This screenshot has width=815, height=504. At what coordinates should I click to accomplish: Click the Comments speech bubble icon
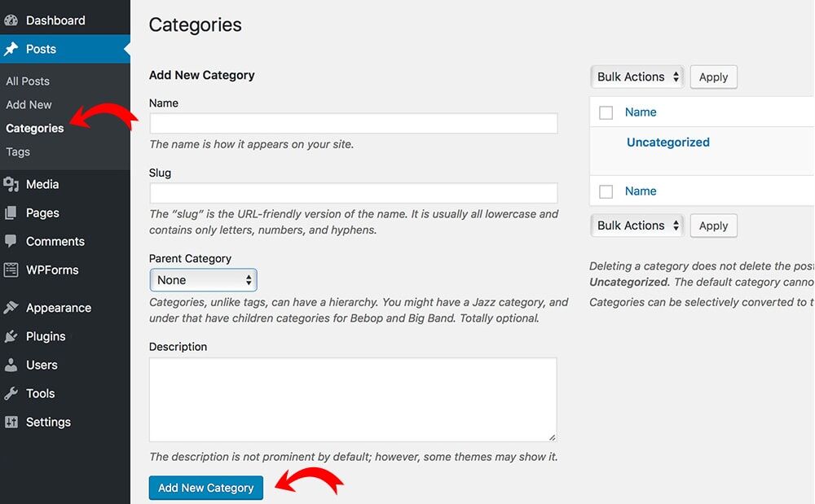[x=11, y=241]
